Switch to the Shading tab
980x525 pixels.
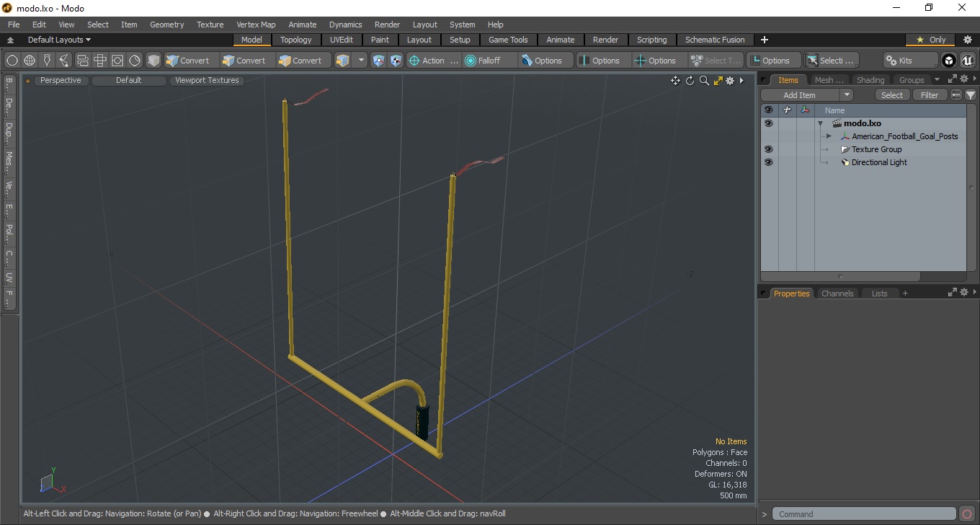[870, 80]
